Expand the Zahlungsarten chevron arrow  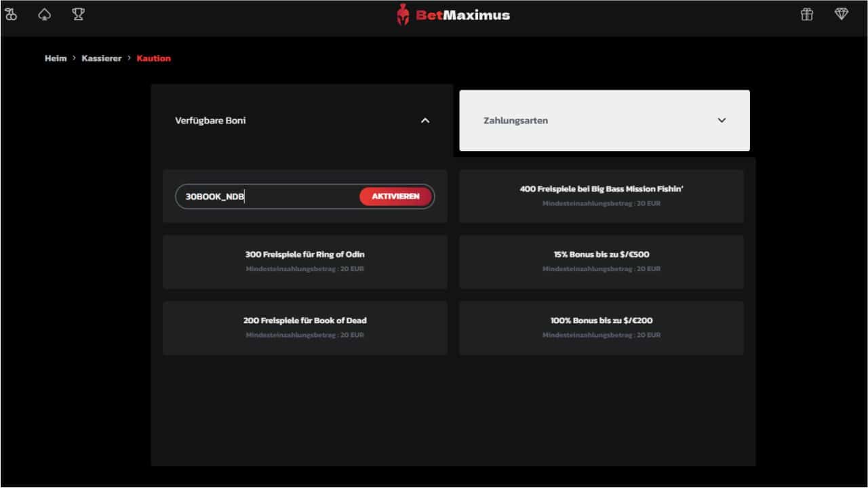(722, 121)
